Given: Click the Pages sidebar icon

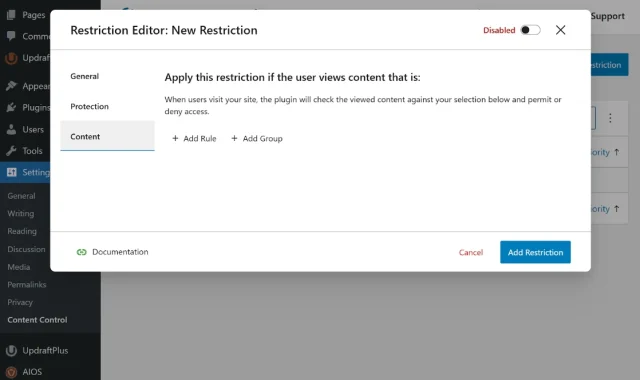Looking at the screenshot, I should (11, 15).
